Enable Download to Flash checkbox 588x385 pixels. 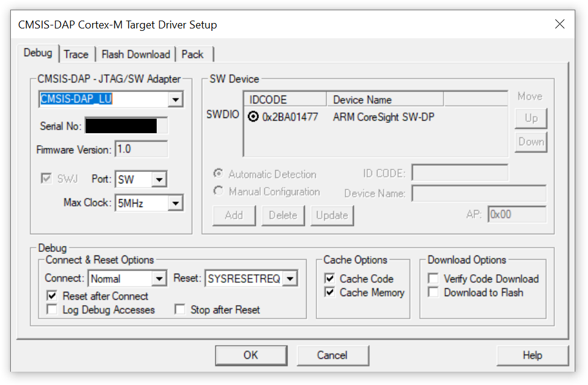coord(433,292)
